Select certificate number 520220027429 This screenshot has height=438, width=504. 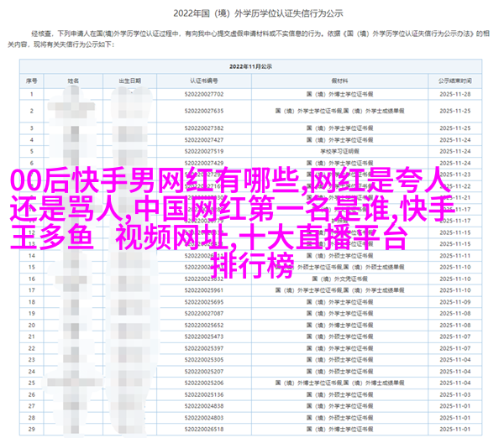tap(204, 163)
